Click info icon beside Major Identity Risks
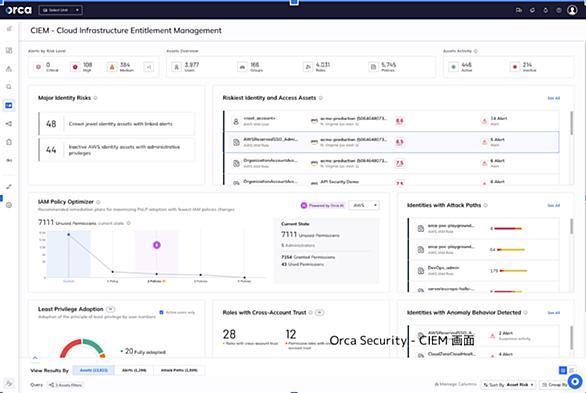This screenshot has height=393, width=586. (x=95, y=98)
